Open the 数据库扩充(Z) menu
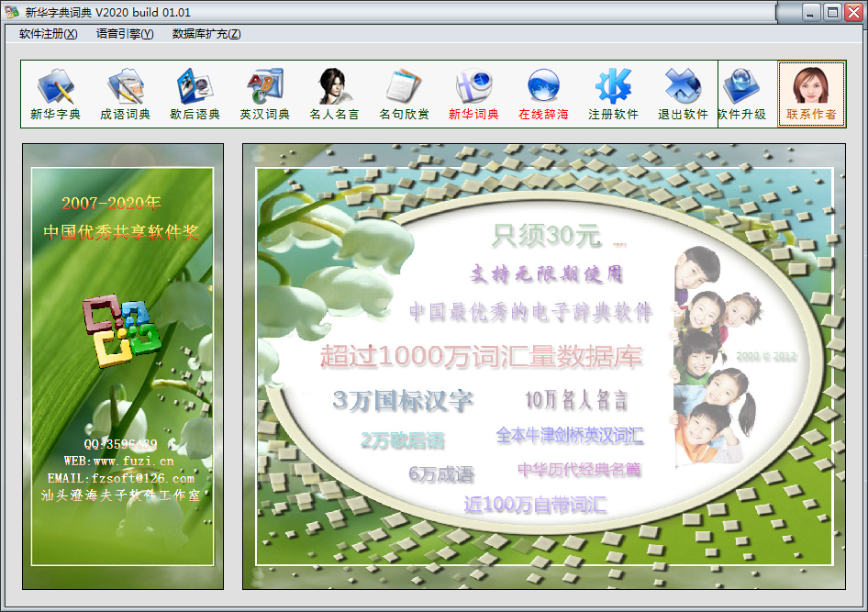868x612 pixels. coord(206,34)
